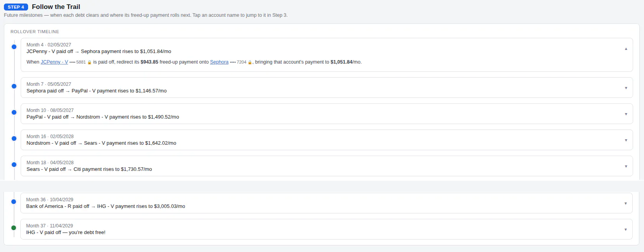Select the Month 10 timeline marker dot
Viewport: 644px width, 252px height.
point(14,112)
